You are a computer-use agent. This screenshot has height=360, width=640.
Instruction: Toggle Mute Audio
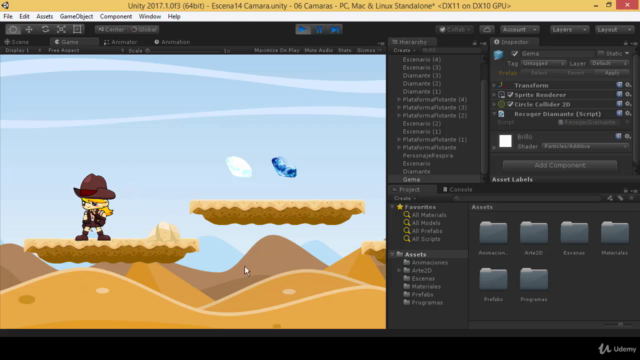(318, 50)
